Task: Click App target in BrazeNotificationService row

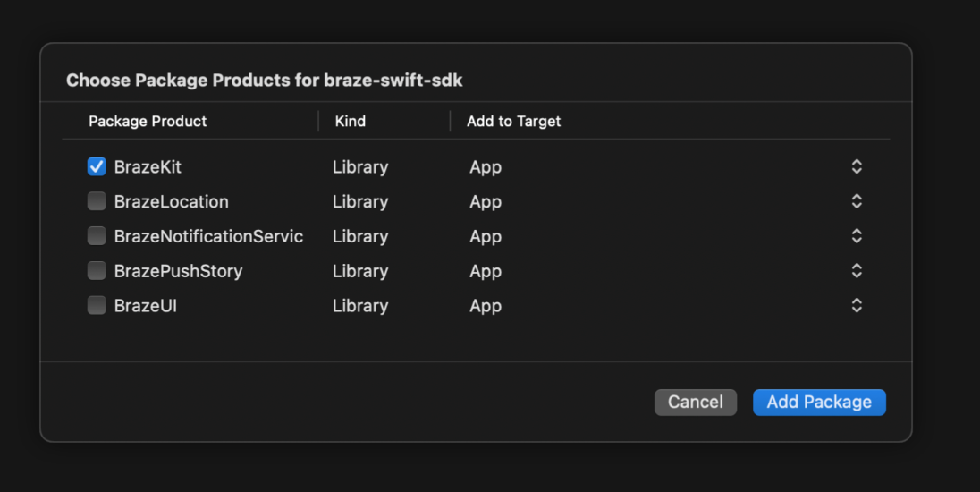Action: (x=486, y=237)
